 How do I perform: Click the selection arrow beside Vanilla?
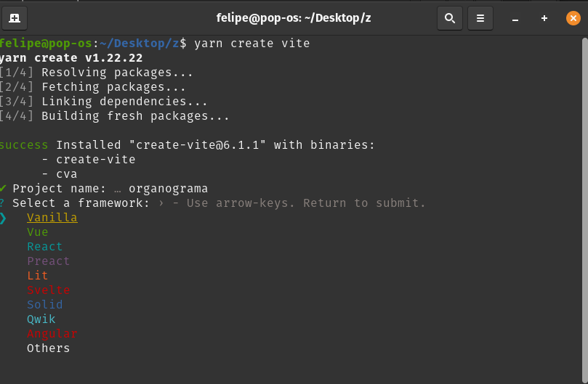click(x=4, y=218)
